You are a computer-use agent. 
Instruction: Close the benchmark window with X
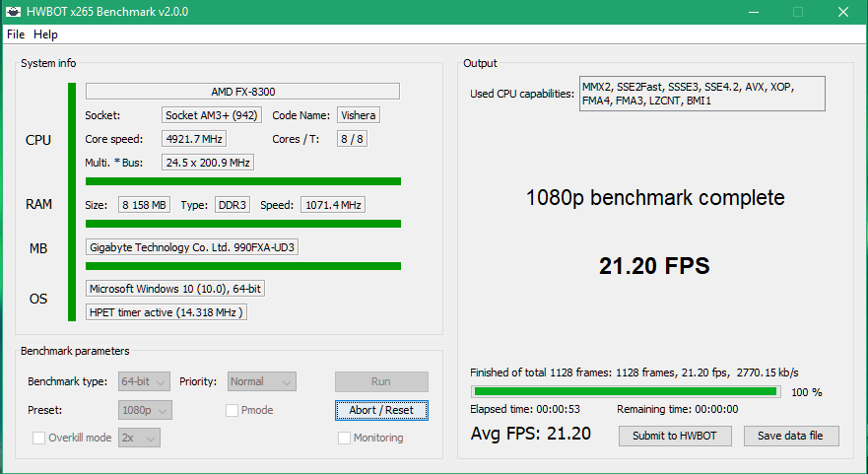click(843, 12)
